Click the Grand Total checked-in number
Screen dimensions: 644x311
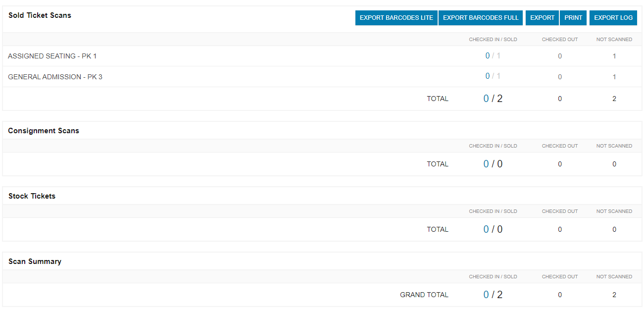(x=486, y=295)
